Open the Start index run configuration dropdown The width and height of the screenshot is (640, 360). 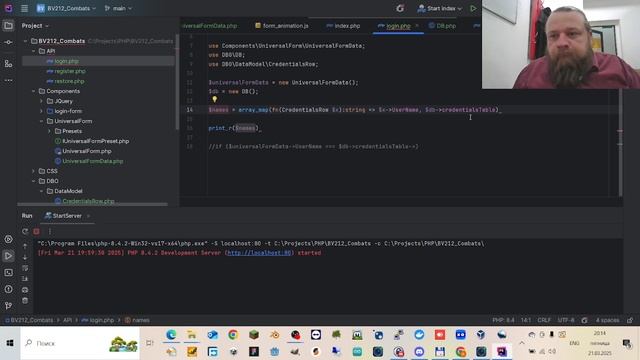439,8
